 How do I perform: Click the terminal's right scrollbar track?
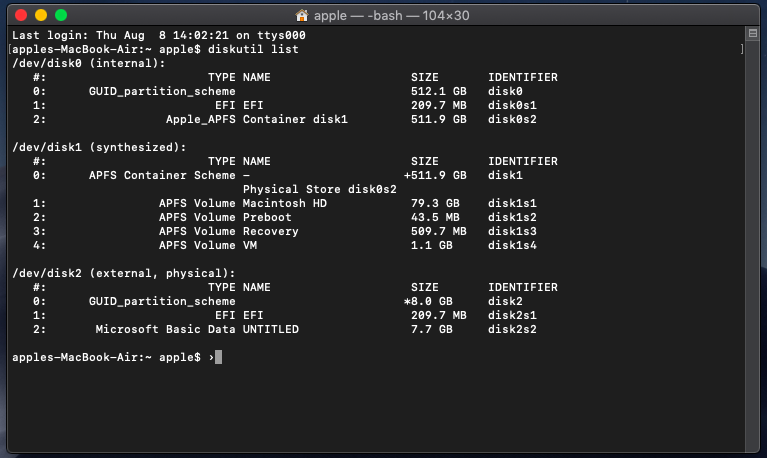pos(752,245)
